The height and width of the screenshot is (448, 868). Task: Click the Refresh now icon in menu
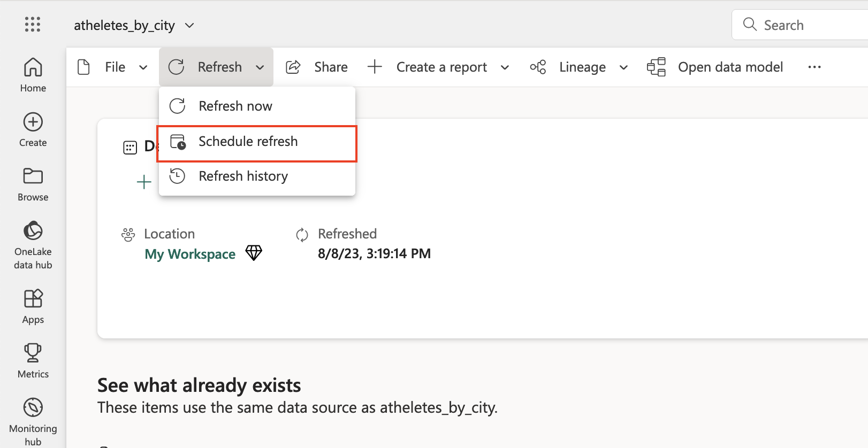177,106
